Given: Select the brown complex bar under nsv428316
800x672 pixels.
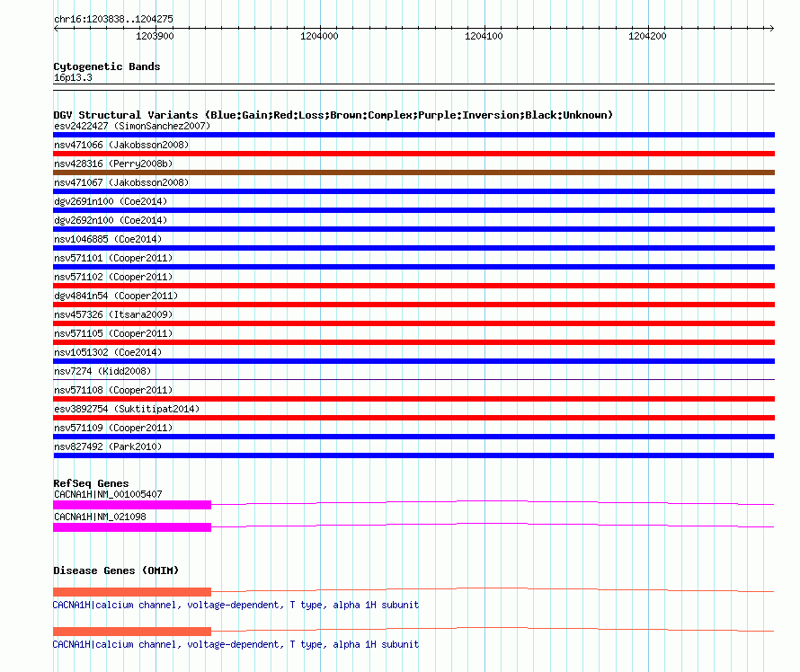Looking at the screenshot, I should 413,172.
